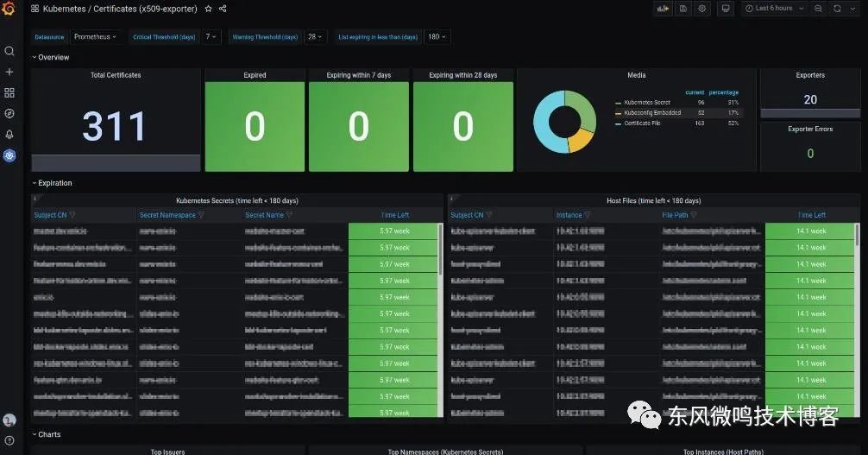The image size is (868, 455).
Task: Toggle Certificate File series in legend
Action: tap(643, 123)
